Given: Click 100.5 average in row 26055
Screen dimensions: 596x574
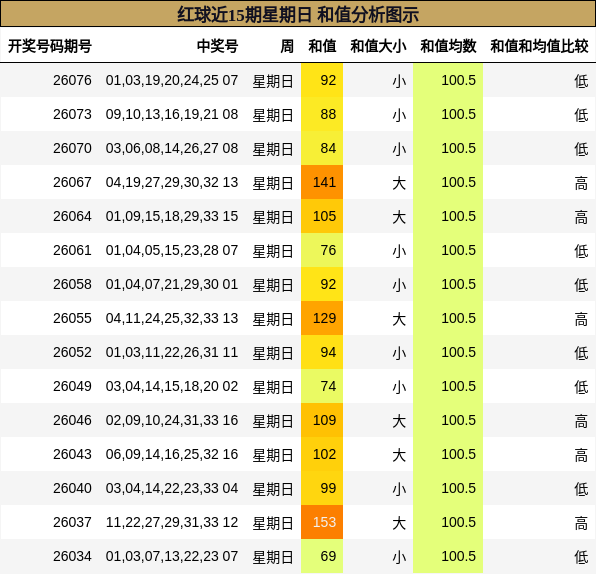Looking at the screenshot, I should [458, 318].
